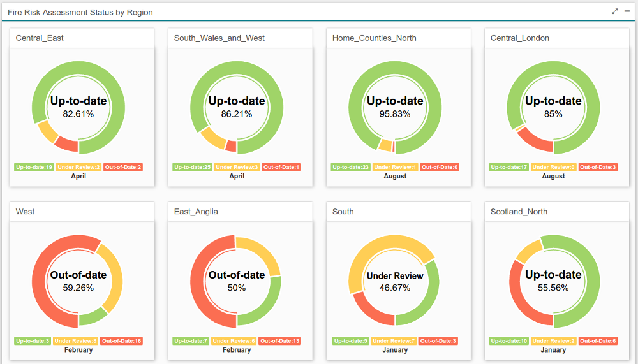
Task: Click the 86.21% center of South_Wales_and_West donut
Action: pos(237,114)
